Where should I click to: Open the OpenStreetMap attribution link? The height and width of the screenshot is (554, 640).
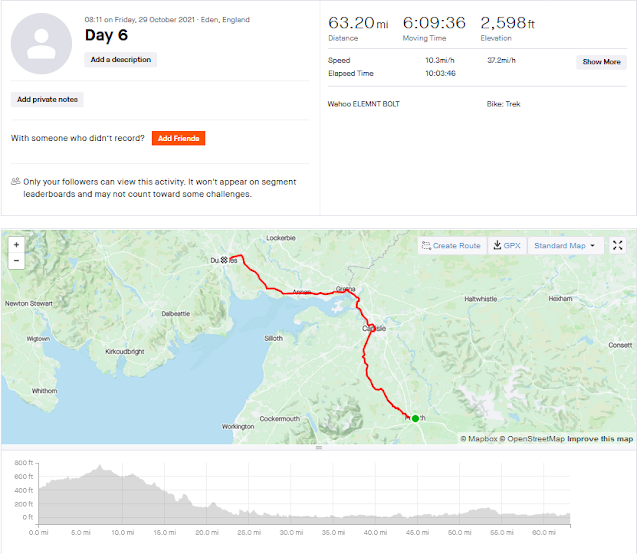pyautogui.click(x=534, y=438)
